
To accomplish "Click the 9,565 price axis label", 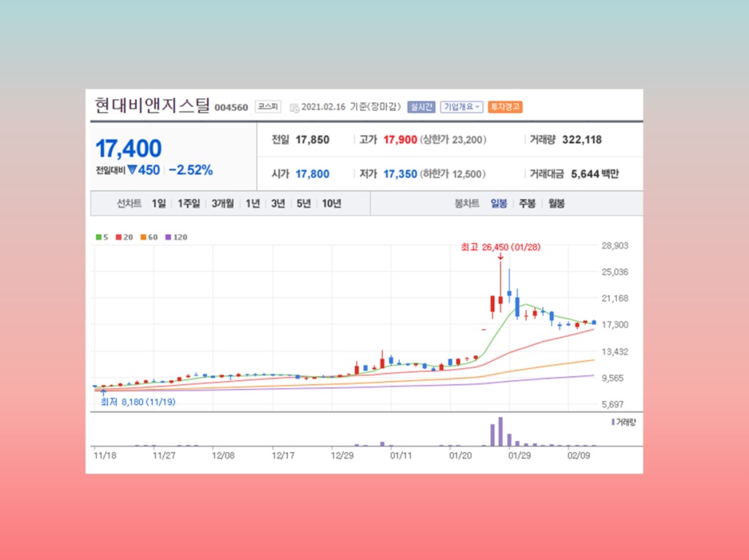I will pyautogui.click(x=615, y=378).
